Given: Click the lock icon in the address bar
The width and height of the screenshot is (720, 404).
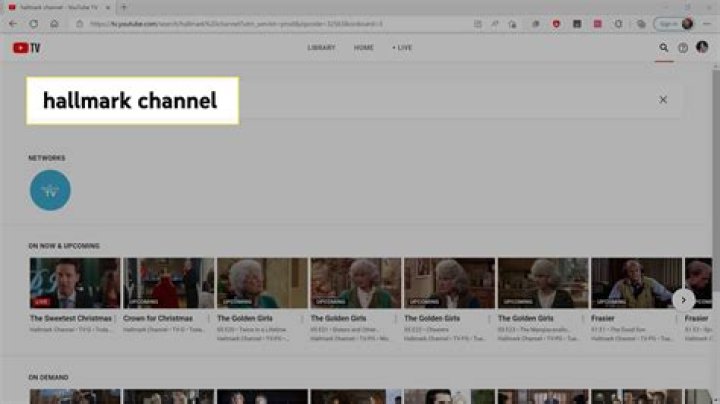Looking at the screenshot, I should (79, 24).
